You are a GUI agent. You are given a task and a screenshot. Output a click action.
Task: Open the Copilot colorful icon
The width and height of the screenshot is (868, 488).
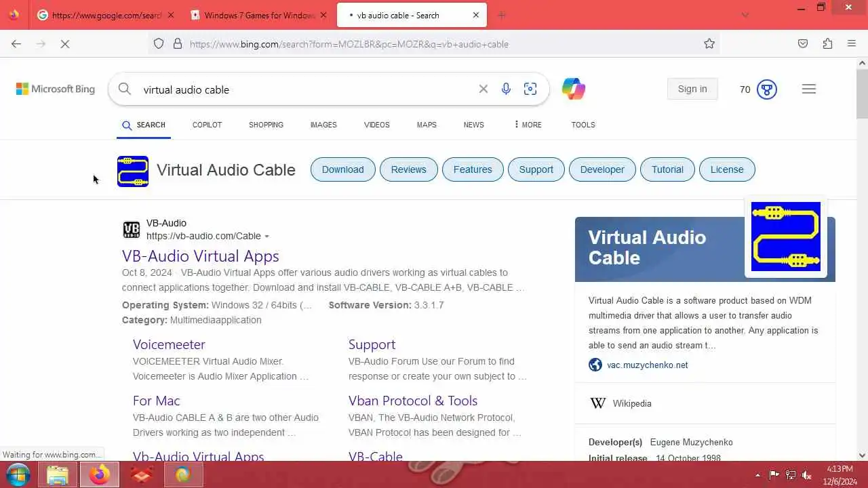[574, 89]
